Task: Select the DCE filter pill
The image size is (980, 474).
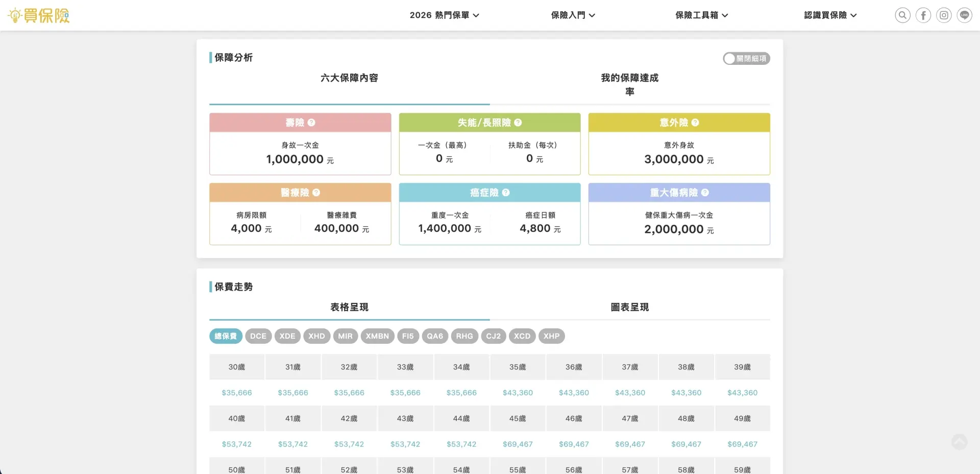Action: point(258,336)
